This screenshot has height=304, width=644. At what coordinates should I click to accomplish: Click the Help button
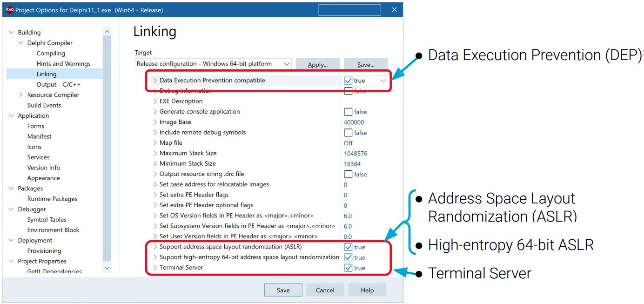[x=367, y=290]
